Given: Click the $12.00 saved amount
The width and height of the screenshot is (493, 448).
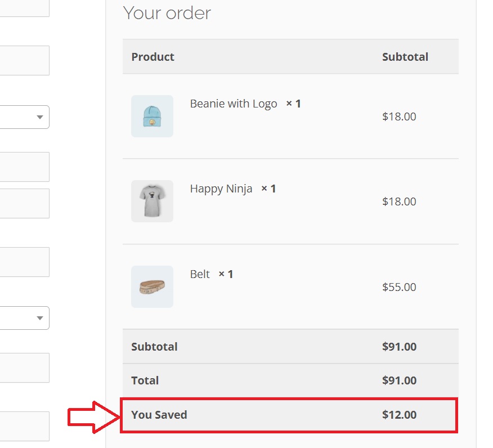Looking at the screenshot, I should coord(400,415).
